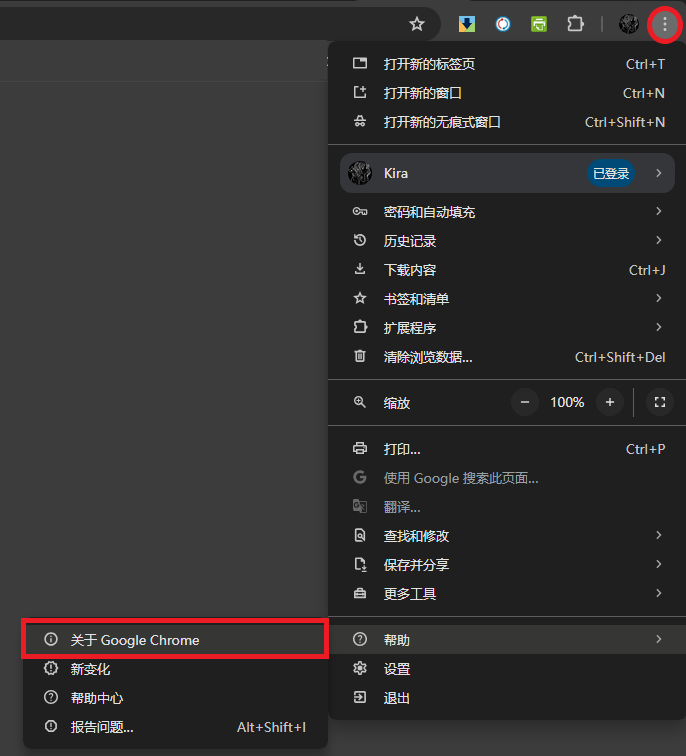Open the profile avatar in the toolbar

pyautogui.click(x=629, y=24)
